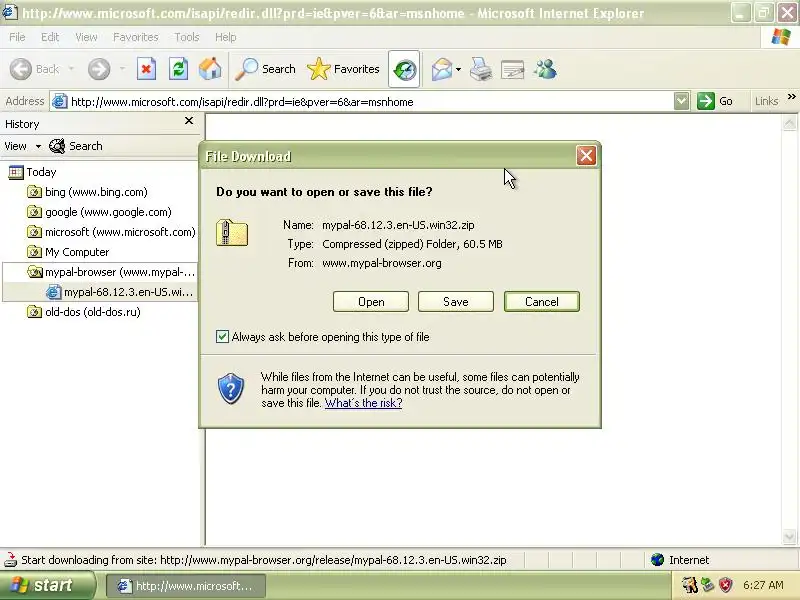
Task: Follow the What's the risk? link
Action: point(363,403)
